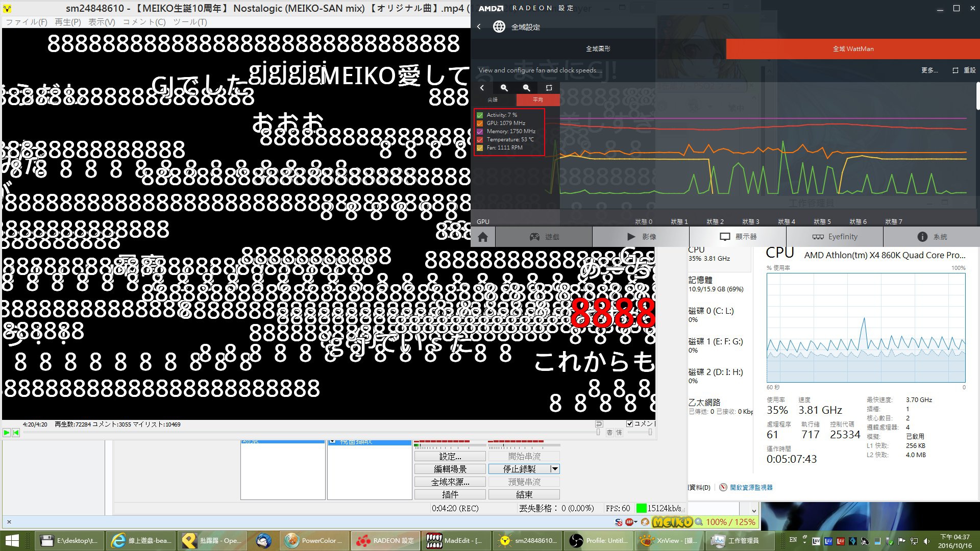The width and height of the screenshot is (980, 551).
Task: Open the 顯示器 (Display) tab in Radeon Settings
Action: 738,237
